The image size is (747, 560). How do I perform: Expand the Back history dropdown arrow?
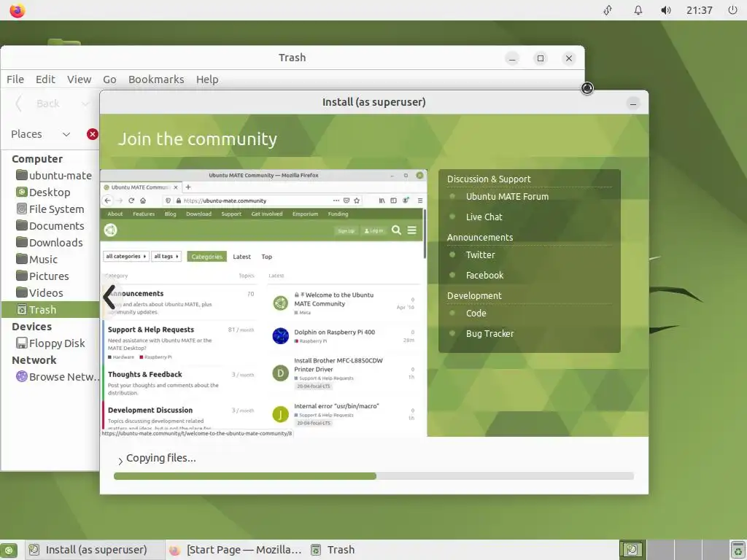[x=85, y=104]
